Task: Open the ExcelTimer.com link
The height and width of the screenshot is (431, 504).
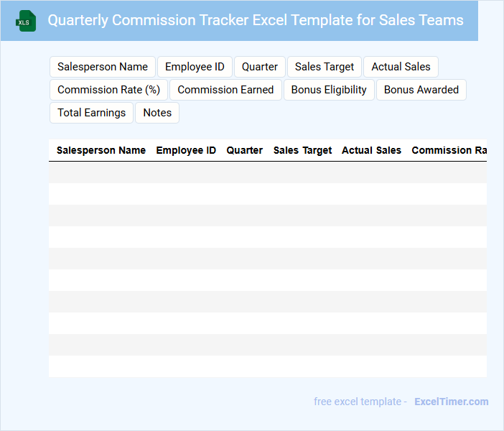Action: click(451, 402)
